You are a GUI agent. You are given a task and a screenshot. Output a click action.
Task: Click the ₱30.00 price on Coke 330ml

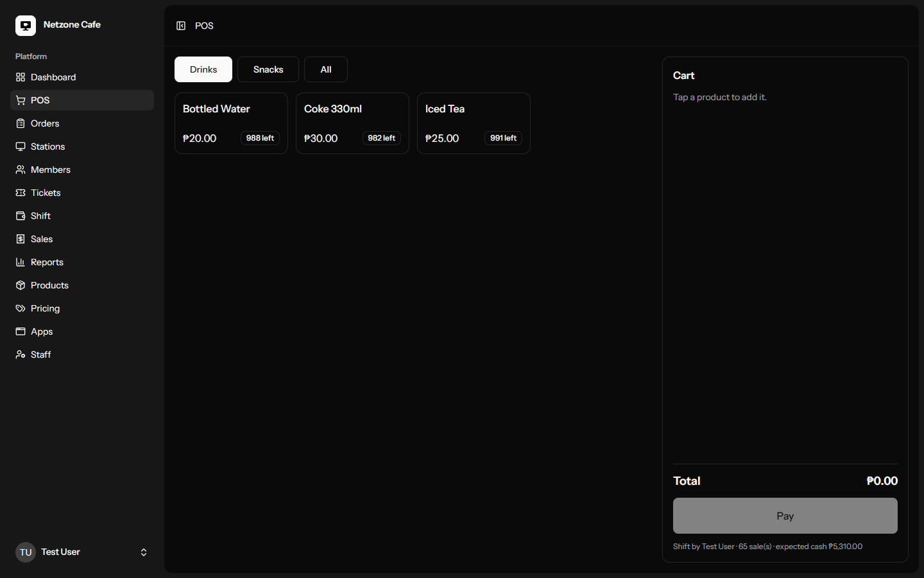point(321,138)
